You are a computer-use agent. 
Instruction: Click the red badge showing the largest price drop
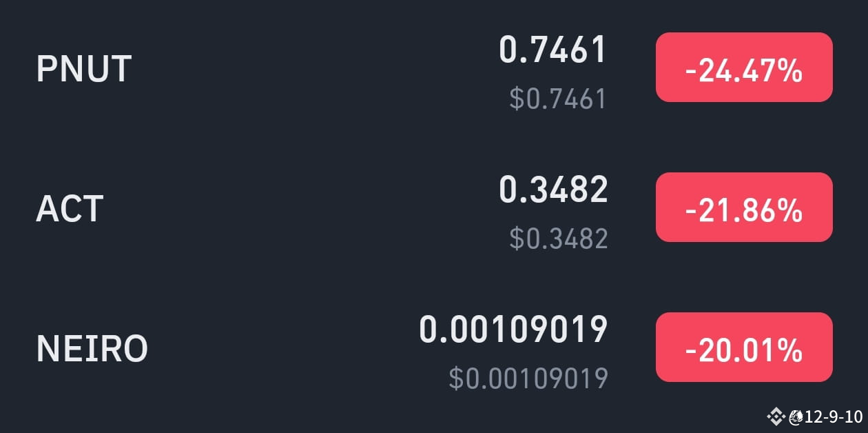pos(744,68)
